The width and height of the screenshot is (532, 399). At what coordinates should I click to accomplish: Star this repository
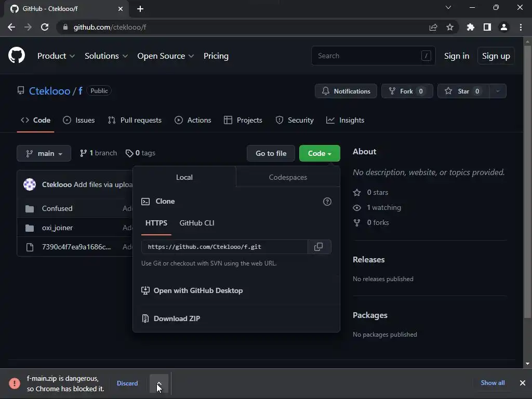tap(463, 91)
